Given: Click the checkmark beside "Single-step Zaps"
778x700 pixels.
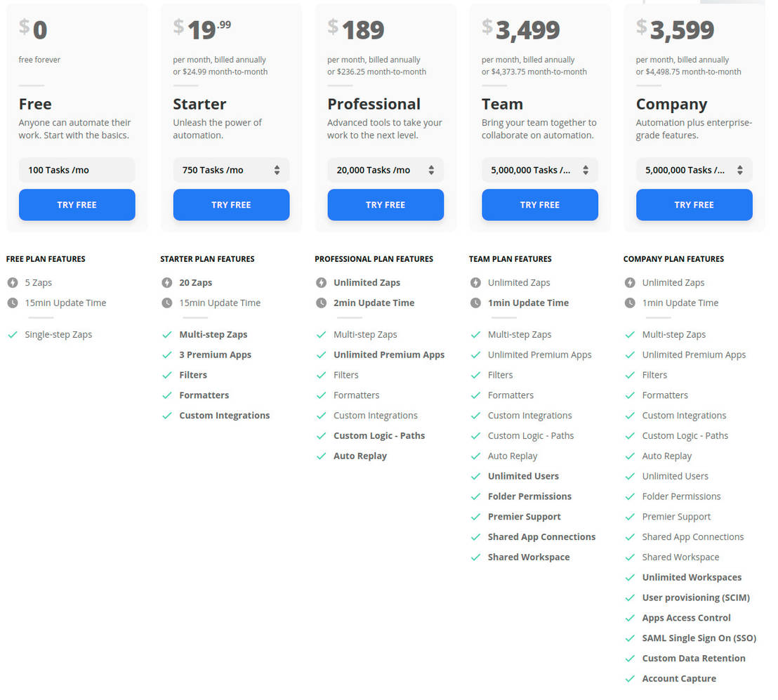Looking at the screenshot, I should [x=13, y=334].
